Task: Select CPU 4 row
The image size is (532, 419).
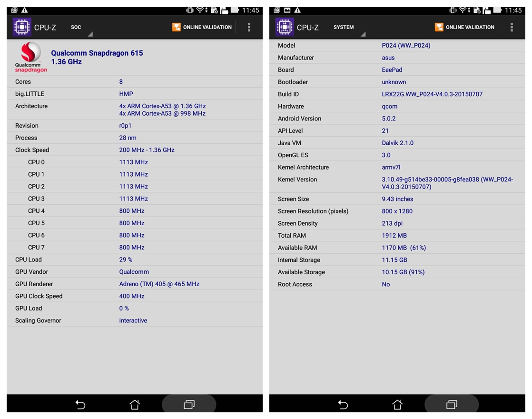Action: tap(135, 211)
